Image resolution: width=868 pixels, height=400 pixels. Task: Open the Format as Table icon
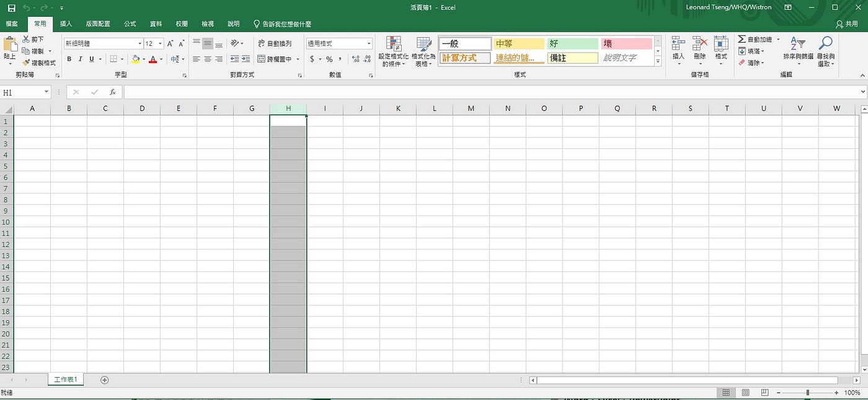pos(423,43)
